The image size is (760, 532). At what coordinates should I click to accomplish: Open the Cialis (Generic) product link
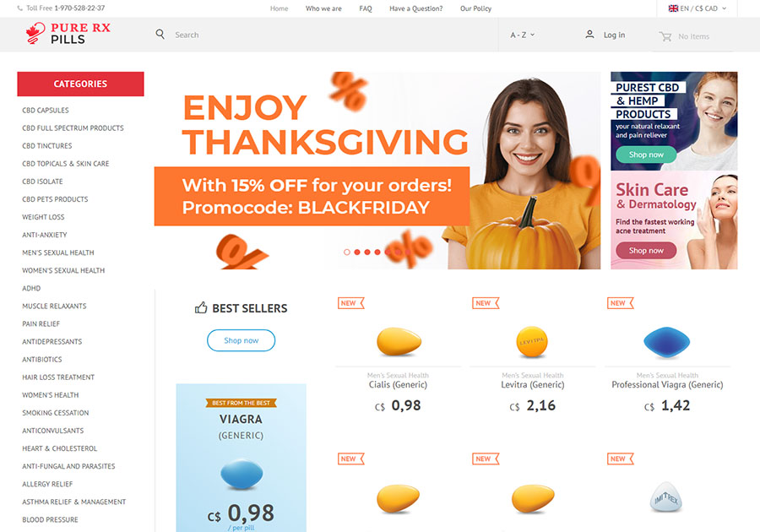[398, 385]
